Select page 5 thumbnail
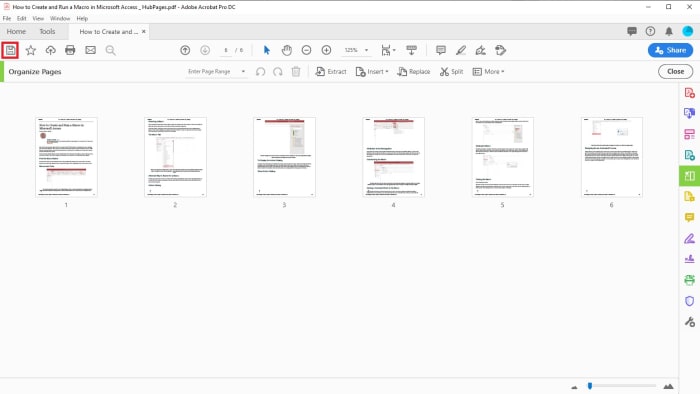Viewport: 700px width, 394px height. click(503, 157)
